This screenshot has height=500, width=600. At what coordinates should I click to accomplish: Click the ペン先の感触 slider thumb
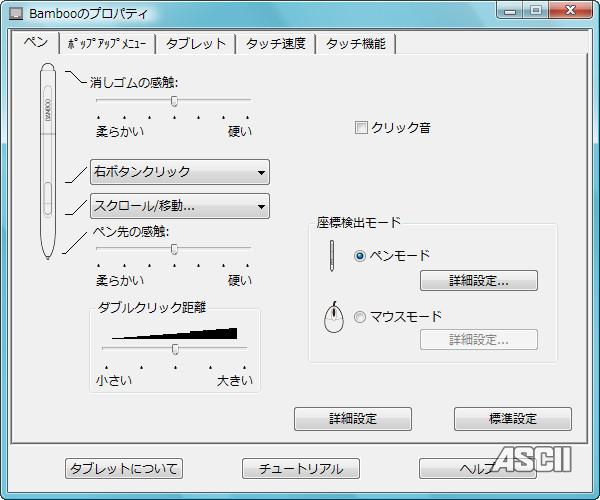click(174, 249)
